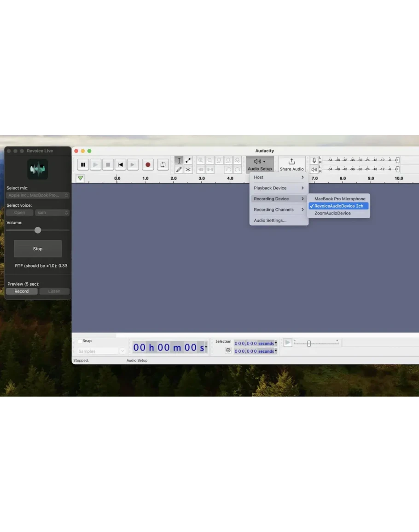Skip to end of the track
The height and width of the screenshot is (532, 419).
133,164
